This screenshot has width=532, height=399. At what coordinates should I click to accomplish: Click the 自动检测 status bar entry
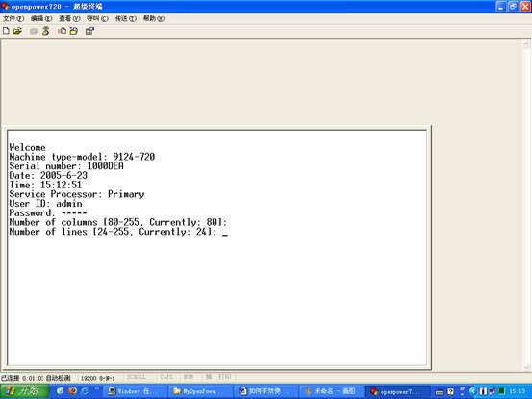pos(59,377)
